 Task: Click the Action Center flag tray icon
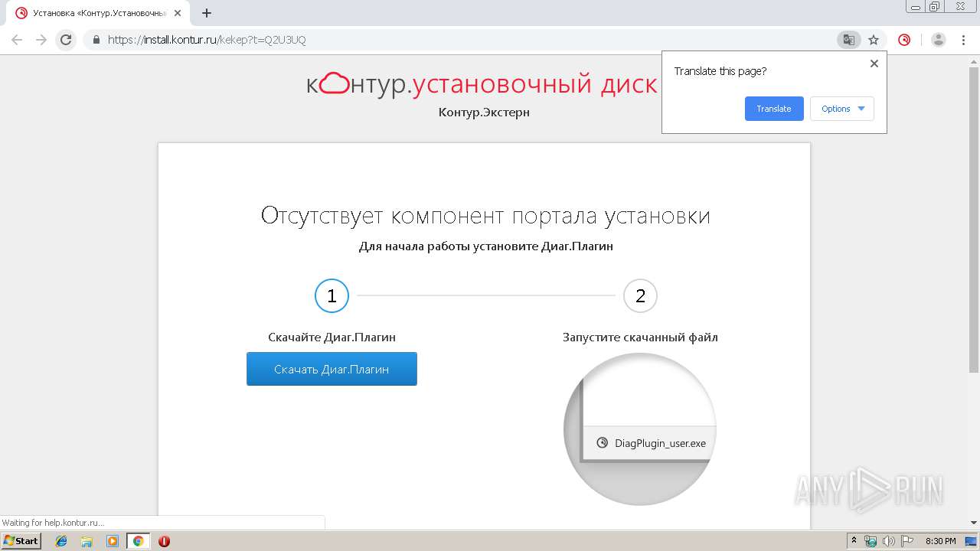[906, 541]
